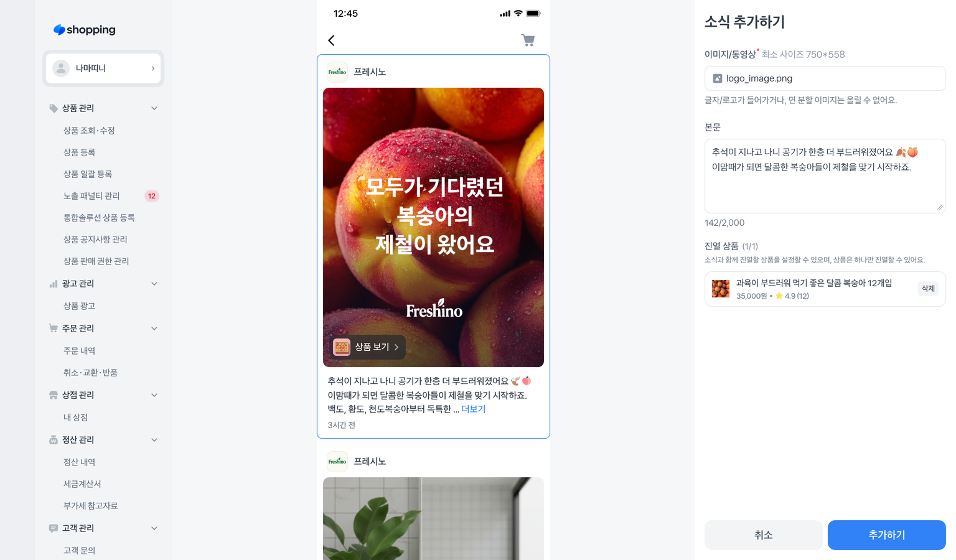Open the 나마띠니 account selector
The width and height of the screenshot is (956, 560).
103,68
